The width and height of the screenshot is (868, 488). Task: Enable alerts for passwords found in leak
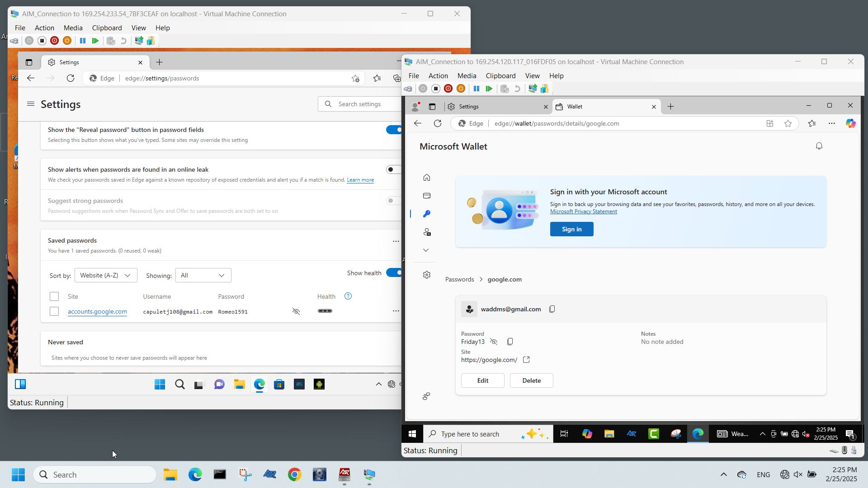394,169
